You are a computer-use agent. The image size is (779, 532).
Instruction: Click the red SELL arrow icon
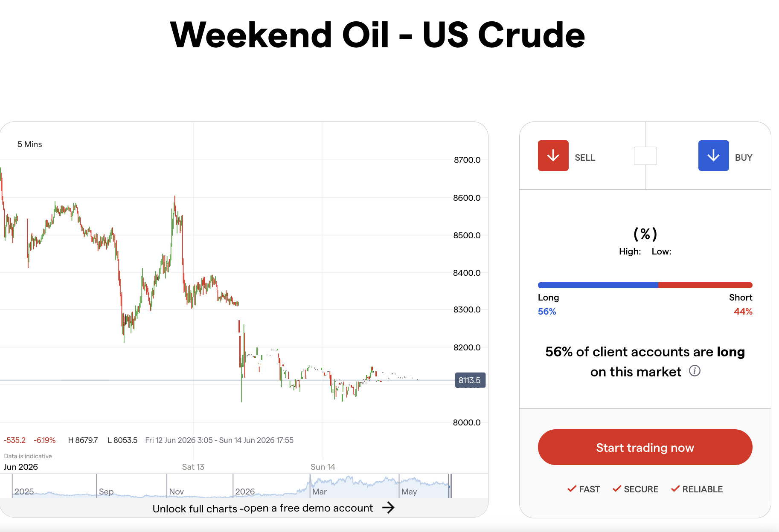tap(553, 156)
